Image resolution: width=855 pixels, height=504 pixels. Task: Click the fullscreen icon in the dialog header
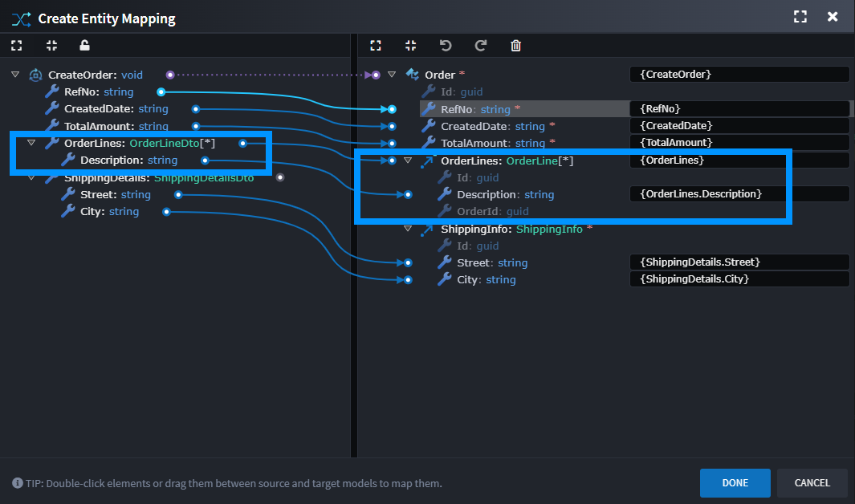point(800,16)
